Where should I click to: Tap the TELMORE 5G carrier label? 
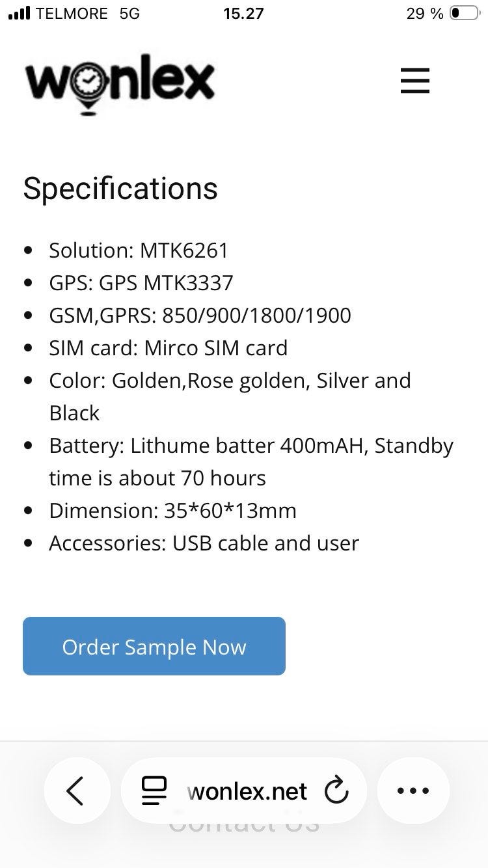[x=87, y=14]
